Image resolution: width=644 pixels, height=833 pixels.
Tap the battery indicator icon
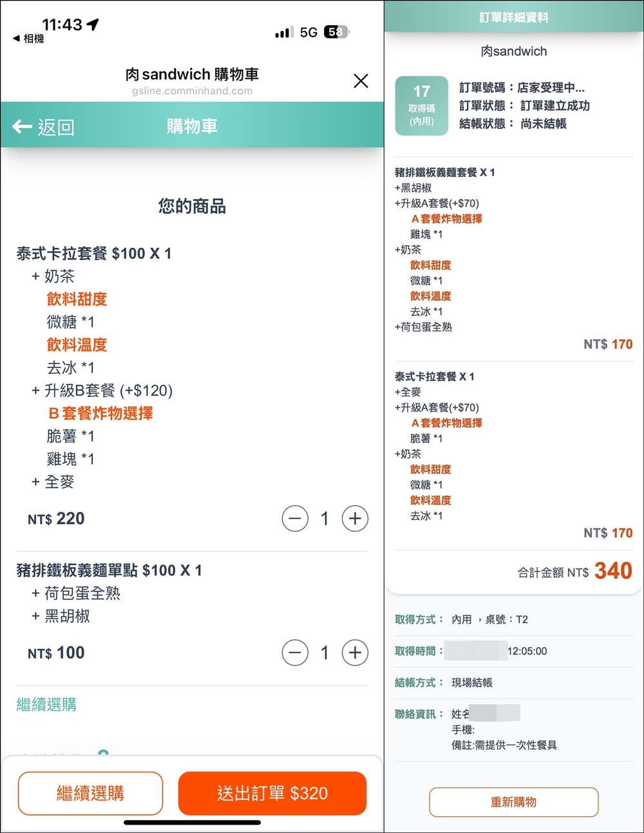tap(336, 32)
